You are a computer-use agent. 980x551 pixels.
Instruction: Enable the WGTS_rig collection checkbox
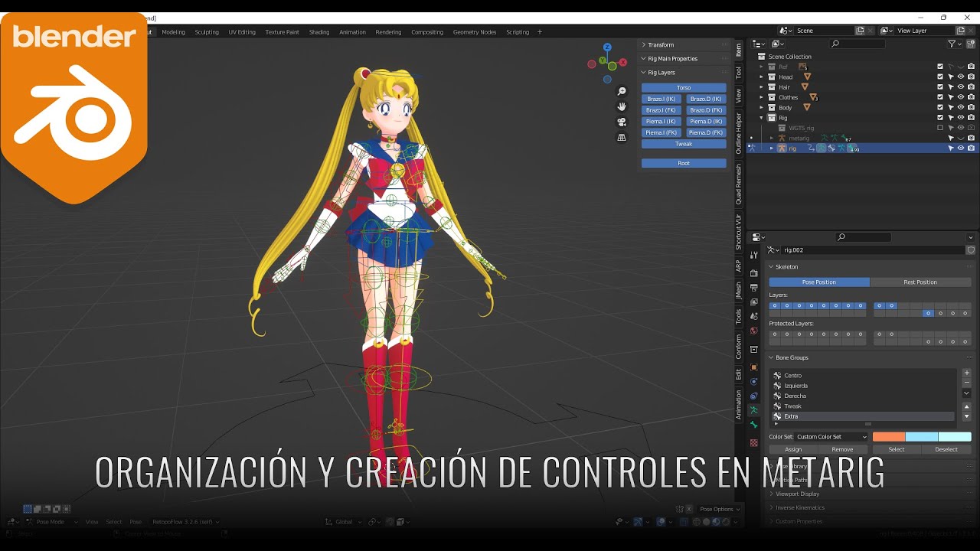pyautogui.click(x=940, y=128)
